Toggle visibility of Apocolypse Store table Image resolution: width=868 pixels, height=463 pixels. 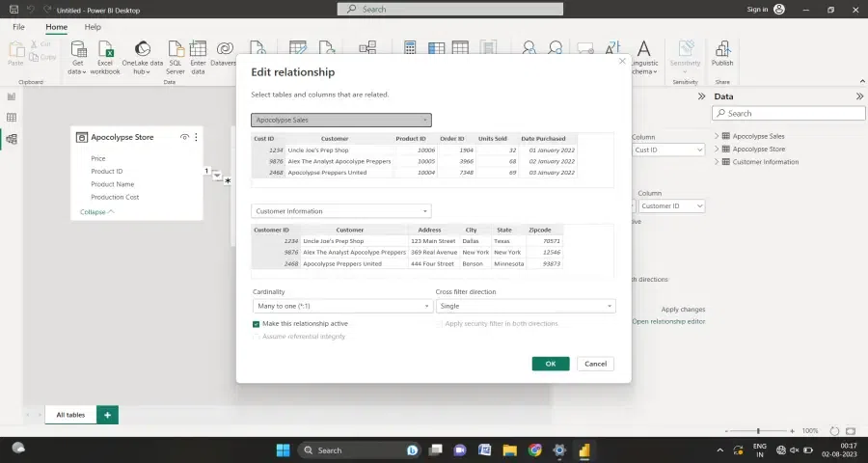(x=184, y=138)
